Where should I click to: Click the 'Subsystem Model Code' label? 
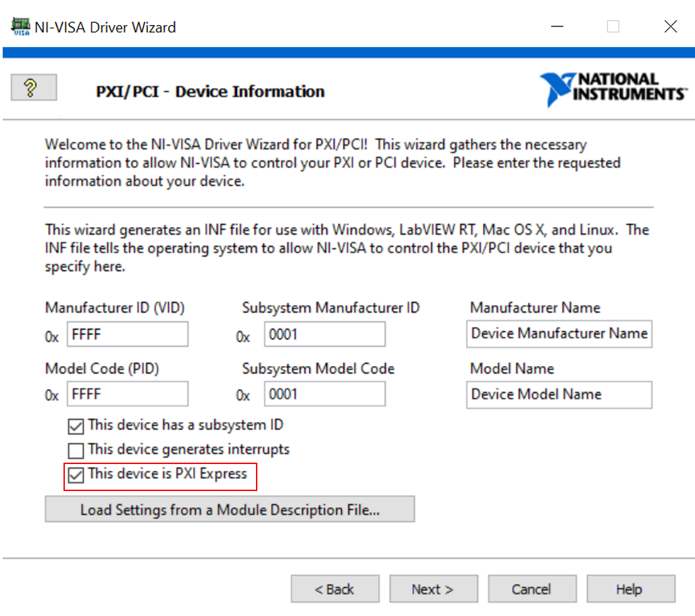pos(318,369)
